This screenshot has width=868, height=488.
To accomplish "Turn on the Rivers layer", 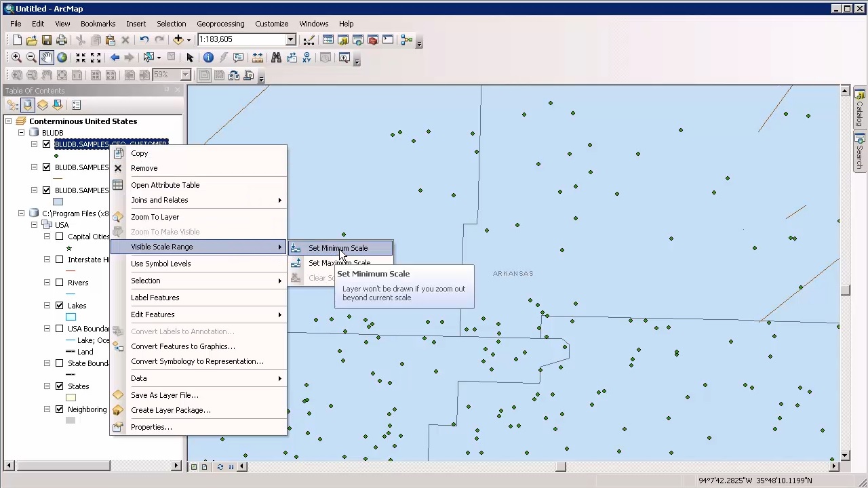I will (59, 283).
